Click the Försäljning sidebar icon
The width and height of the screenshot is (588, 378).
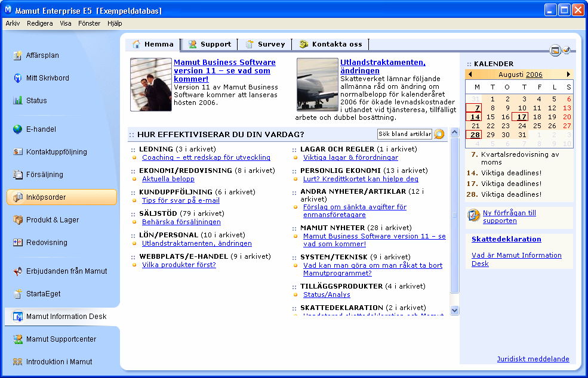[18, 175]
